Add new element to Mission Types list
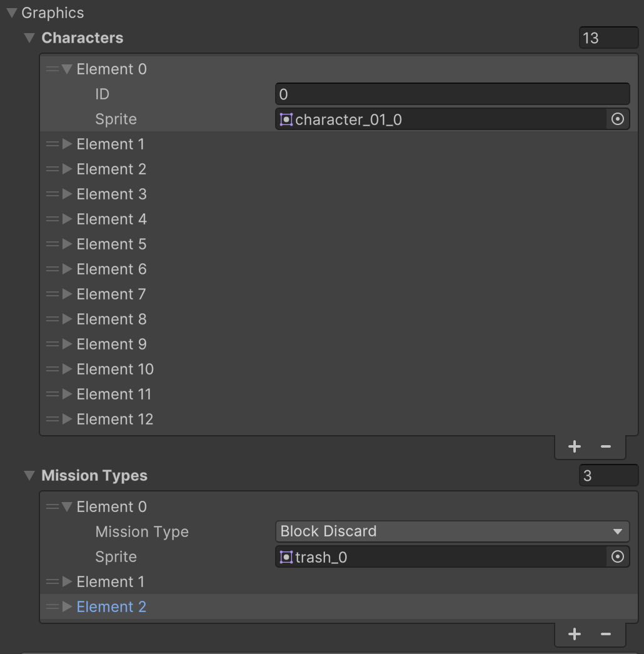This screenshot has height=654, width=644. pos(575,635)
